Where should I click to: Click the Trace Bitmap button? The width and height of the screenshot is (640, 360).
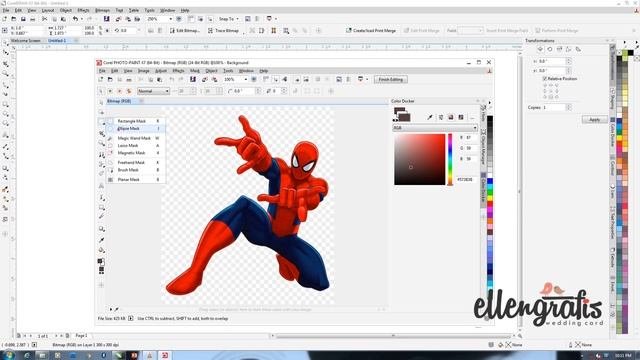pyautogui.click(x=223, y=31)
